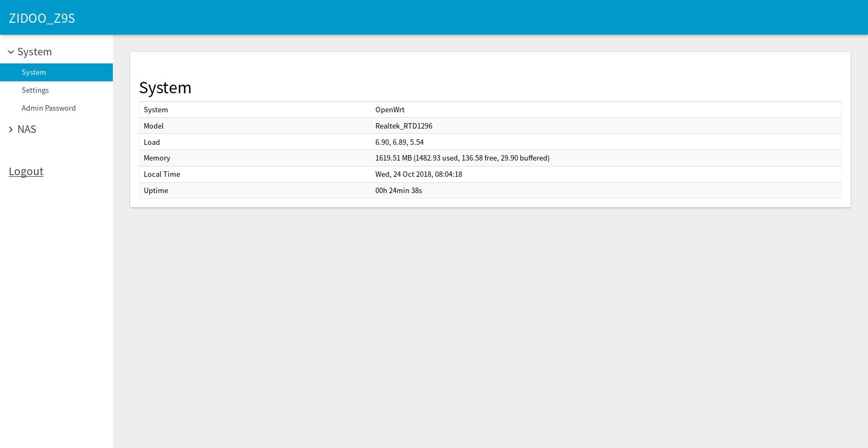This screenshot has height=448, width=868.
Task: Open the Settings submenu item
Action: [x=56, y=90]
